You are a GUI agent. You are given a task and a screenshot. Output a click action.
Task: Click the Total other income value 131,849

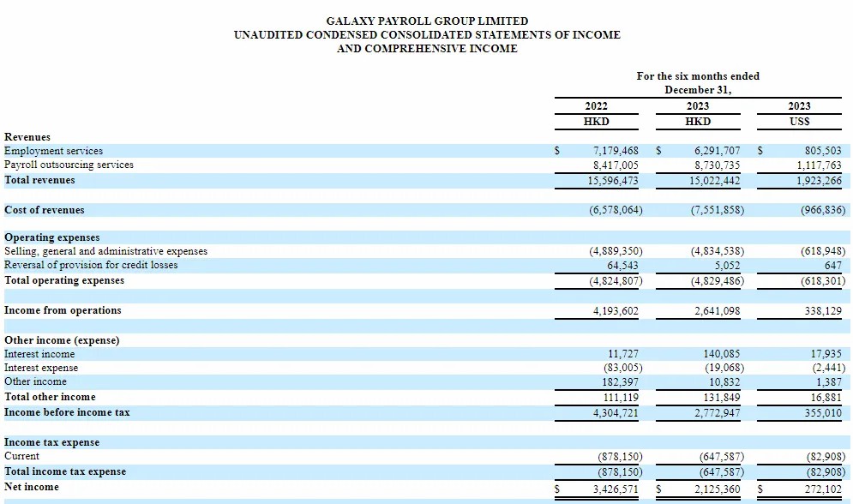coord(722,398)
